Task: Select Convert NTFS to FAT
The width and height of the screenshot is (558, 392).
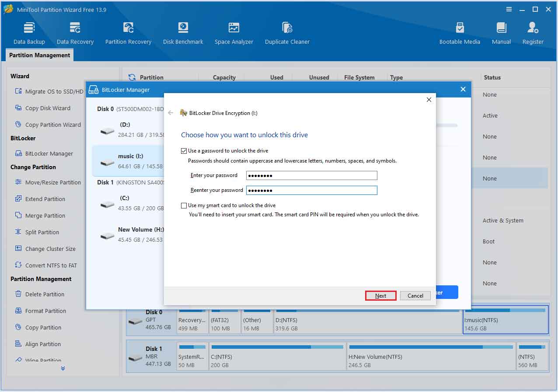Action: pyautogui.click(x=46, y=265)
